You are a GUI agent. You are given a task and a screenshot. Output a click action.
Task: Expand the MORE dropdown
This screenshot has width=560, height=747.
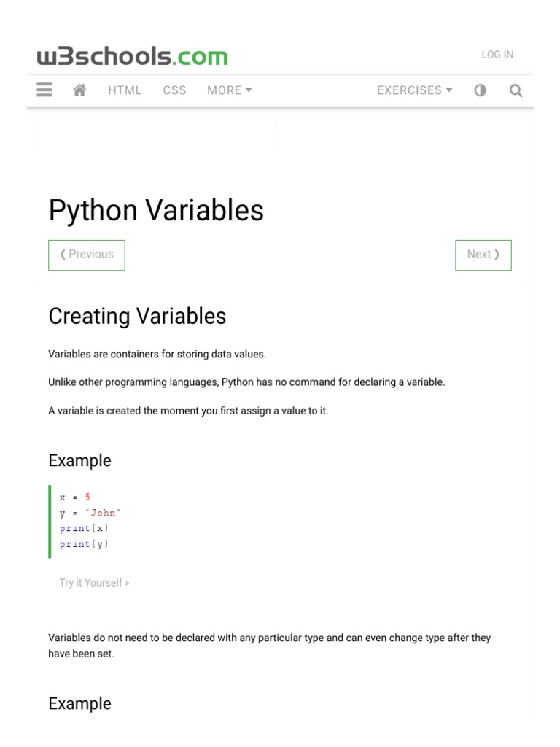[x=230, y=90]
